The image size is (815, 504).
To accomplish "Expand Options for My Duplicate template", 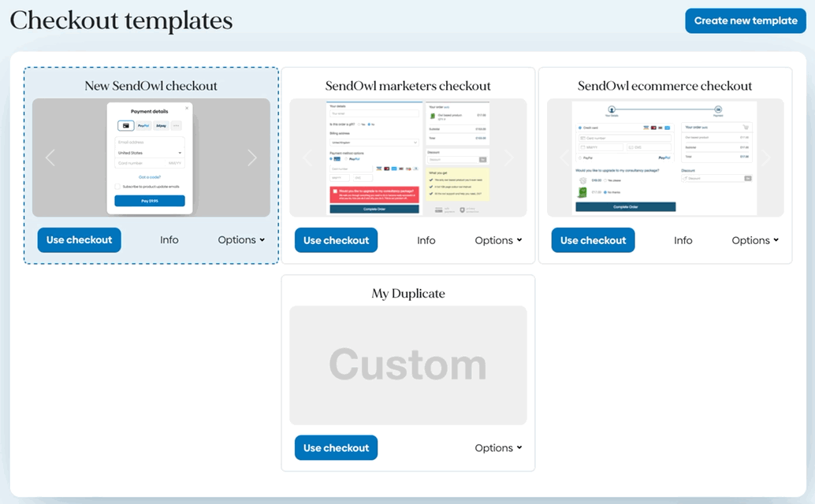I will tap(498, 447).
